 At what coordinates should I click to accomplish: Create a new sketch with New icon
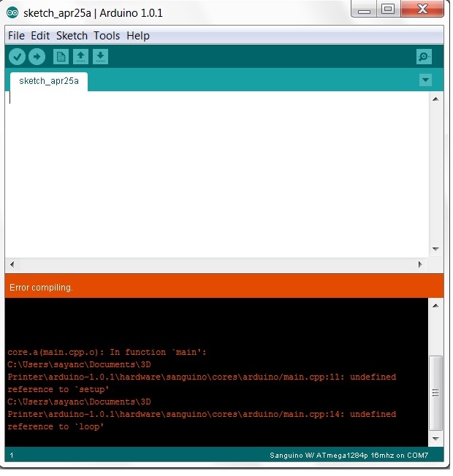point(61,57)
